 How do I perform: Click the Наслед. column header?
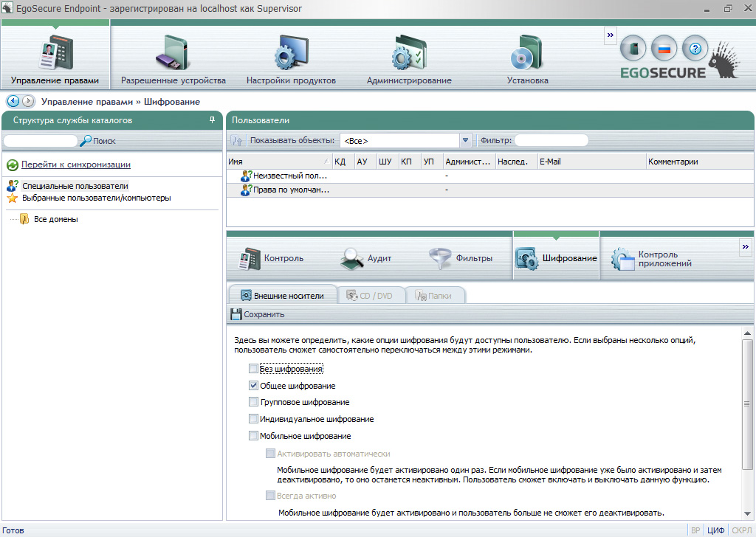click(x=516, y=162)
